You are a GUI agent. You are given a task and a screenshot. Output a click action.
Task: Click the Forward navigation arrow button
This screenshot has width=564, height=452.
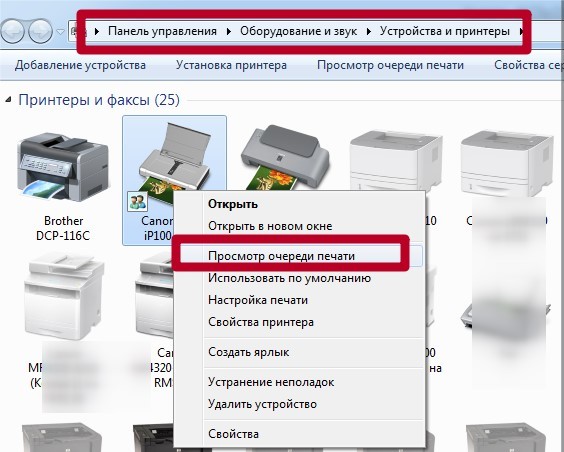pos(40,31)
